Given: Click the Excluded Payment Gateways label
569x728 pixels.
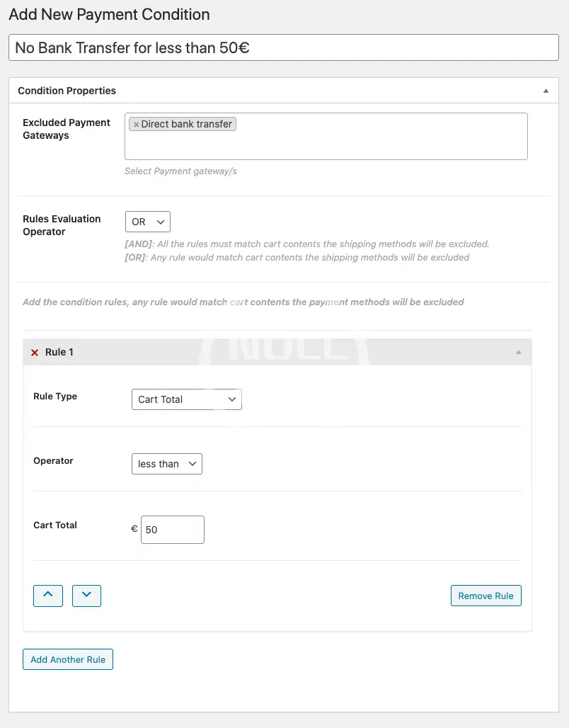Looking at the screenshot, I should [67, 129].
